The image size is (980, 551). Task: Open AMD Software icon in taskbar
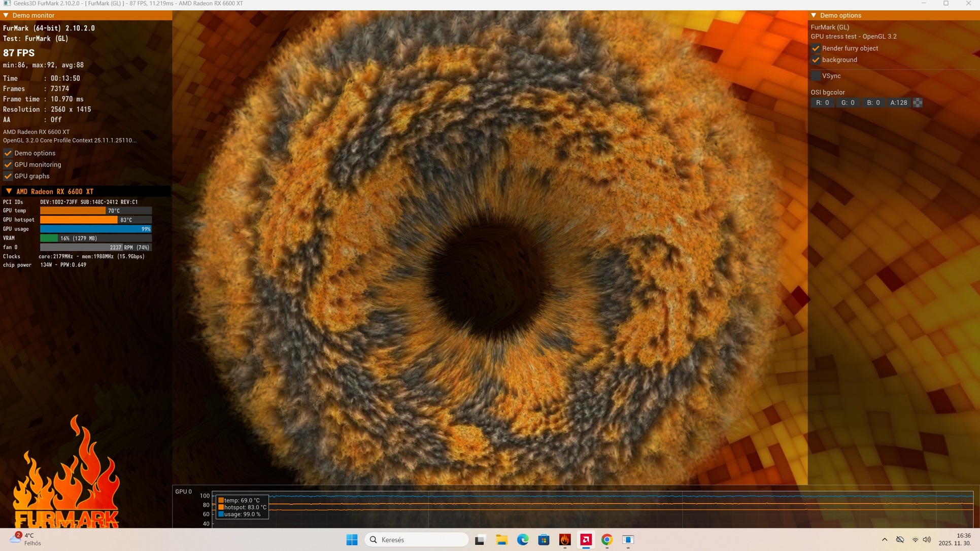[x=586, y=539]
